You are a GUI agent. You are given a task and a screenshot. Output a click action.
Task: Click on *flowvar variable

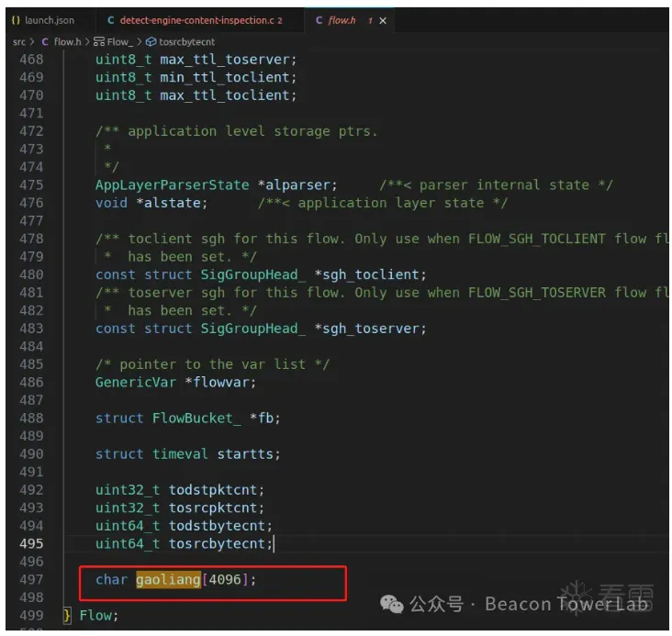point(217,382)
